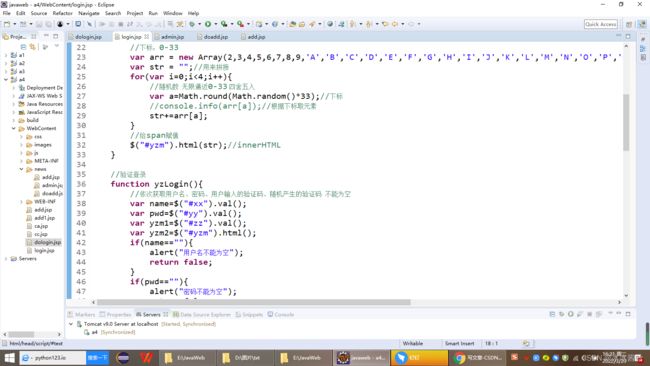This screenshot has width=650, height=366.
Task: Open the Properties tab in bottom panel
Action: (x=115, y=315)
